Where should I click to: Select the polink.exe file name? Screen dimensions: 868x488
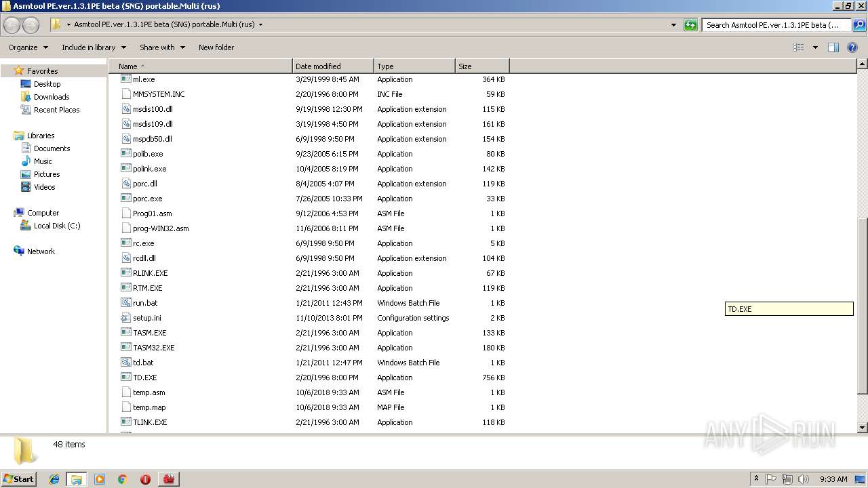point(149,169)
